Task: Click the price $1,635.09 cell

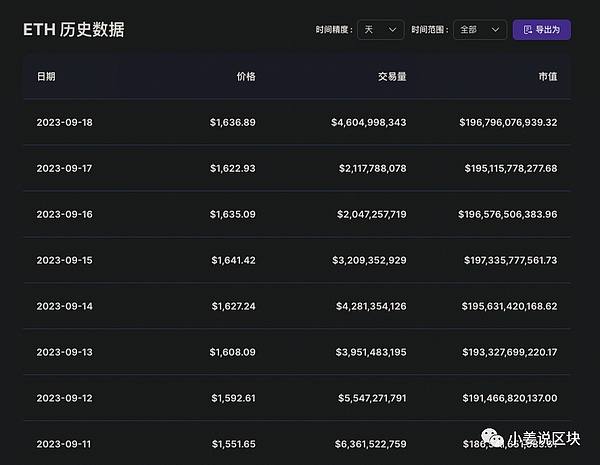Action: click(233, 214)
